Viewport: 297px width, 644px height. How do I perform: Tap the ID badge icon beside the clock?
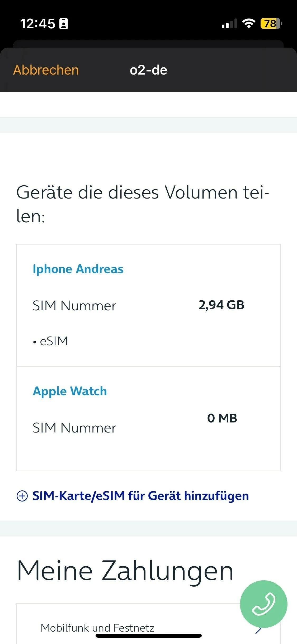click(x=64, y=24)
